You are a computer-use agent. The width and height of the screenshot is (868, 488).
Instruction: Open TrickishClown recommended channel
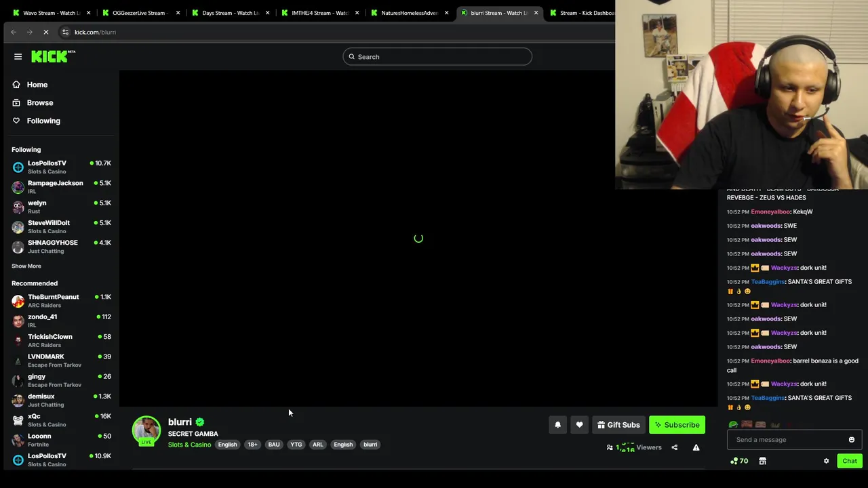pos(61,340)
